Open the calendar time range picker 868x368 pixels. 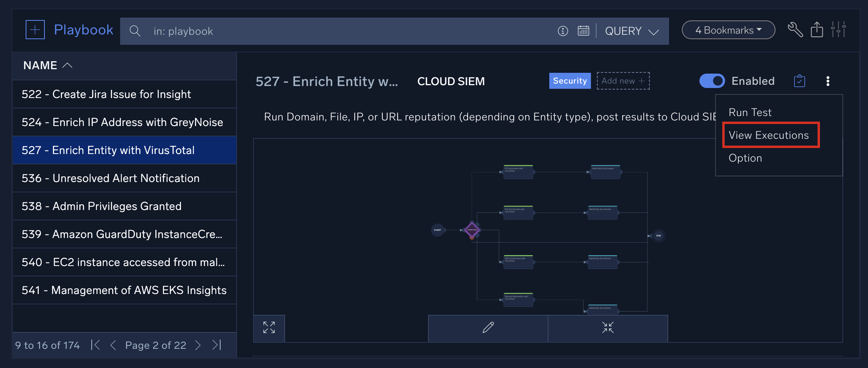584,31
